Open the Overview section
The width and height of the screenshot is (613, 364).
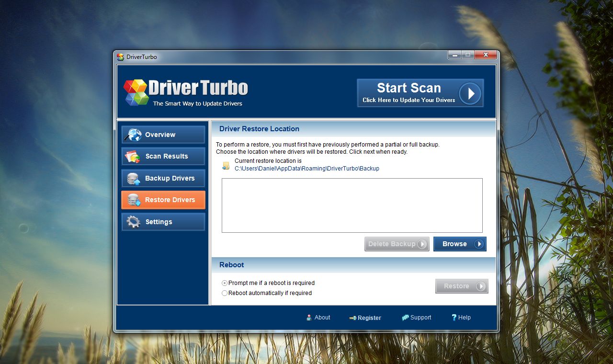[x=163, y=135]
